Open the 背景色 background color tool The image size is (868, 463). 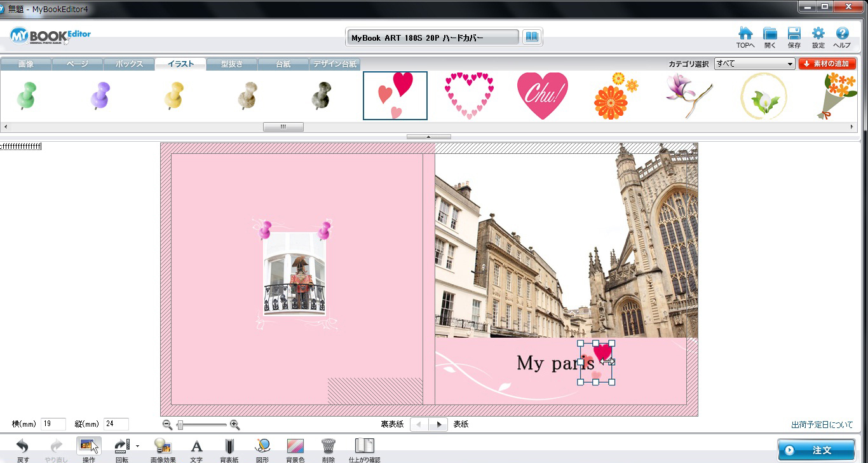295,446
